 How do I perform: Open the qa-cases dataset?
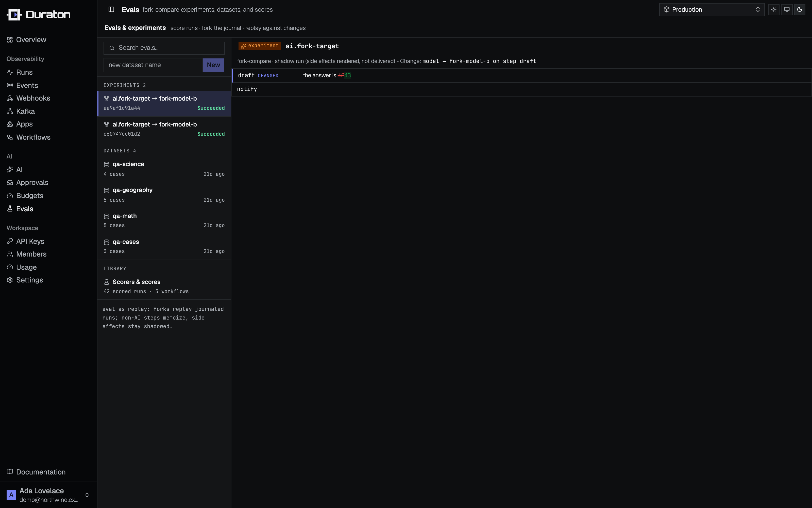[x=164, y=247]
